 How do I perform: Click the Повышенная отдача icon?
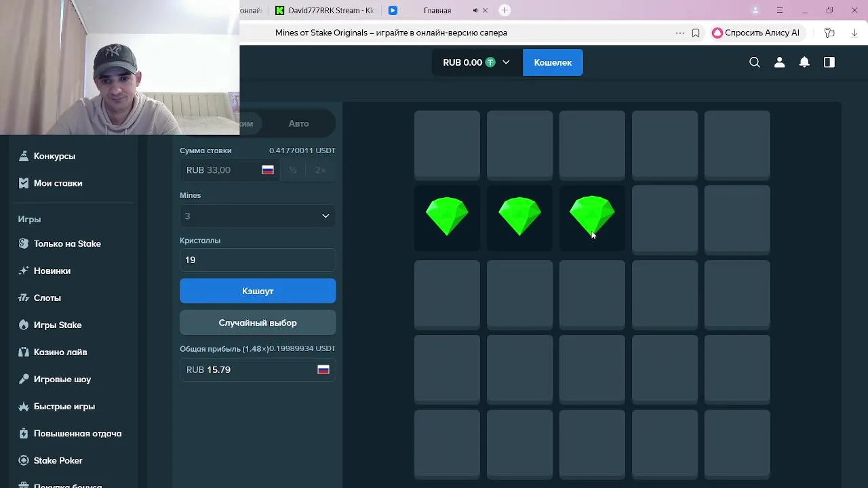tap(24, 433)
